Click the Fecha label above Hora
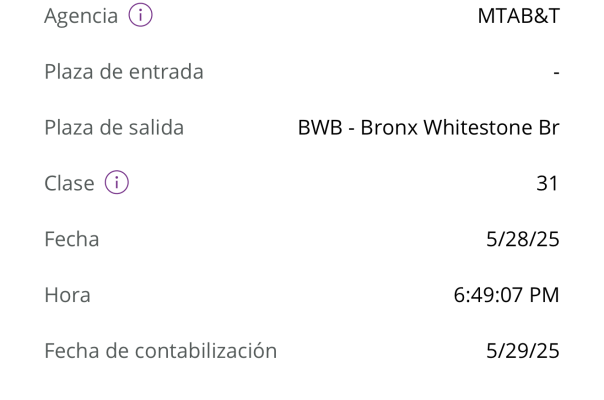The image size is (604, 400). click(72, 239)
